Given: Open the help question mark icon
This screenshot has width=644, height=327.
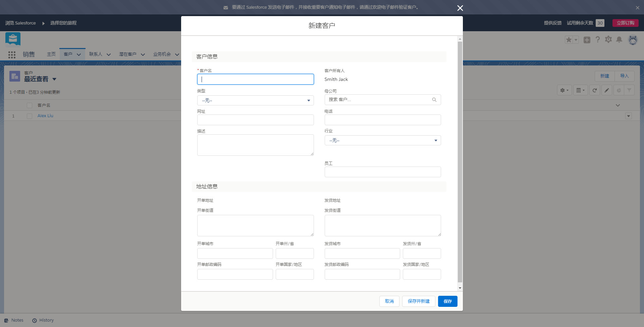Looking at the screenshot, I should point(598,40).
